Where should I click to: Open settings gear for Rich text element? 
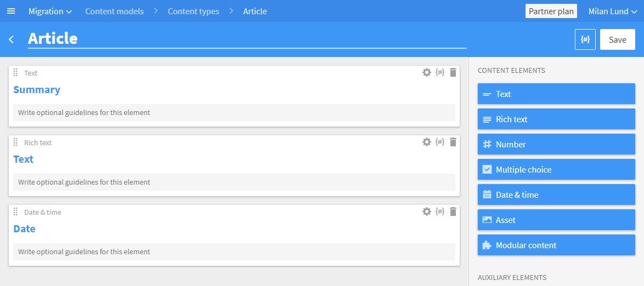pos(427,142)
